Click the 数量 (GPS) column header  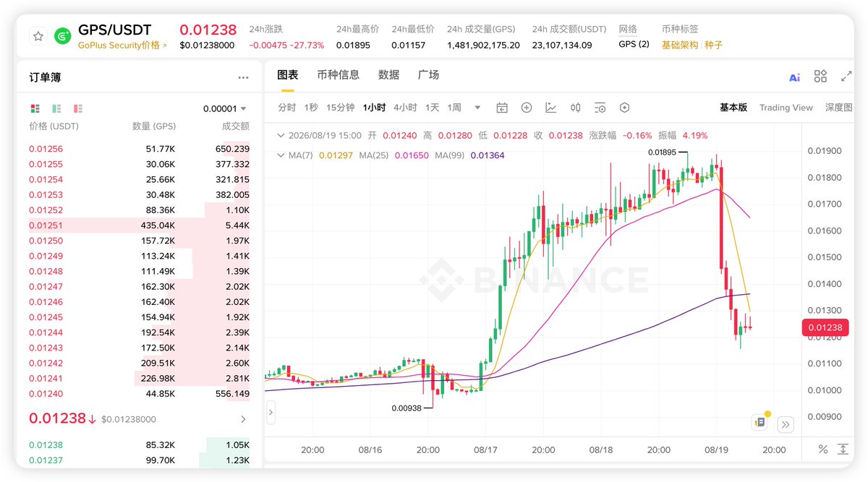[154, 126]
